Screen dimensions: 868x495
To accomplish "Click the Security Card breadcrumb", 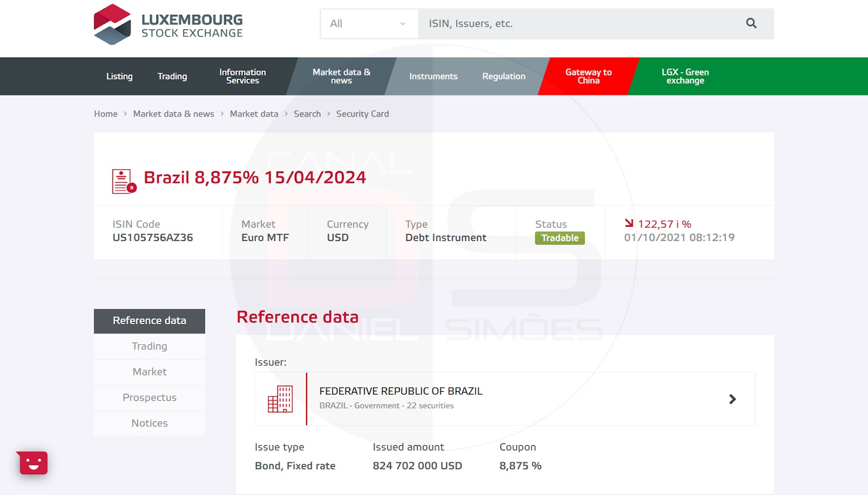I will coord(362,114).
